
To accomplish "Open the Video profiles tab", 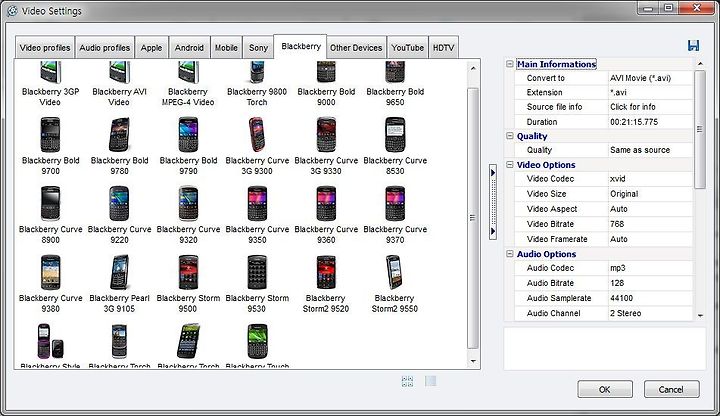I will (45, 48).
